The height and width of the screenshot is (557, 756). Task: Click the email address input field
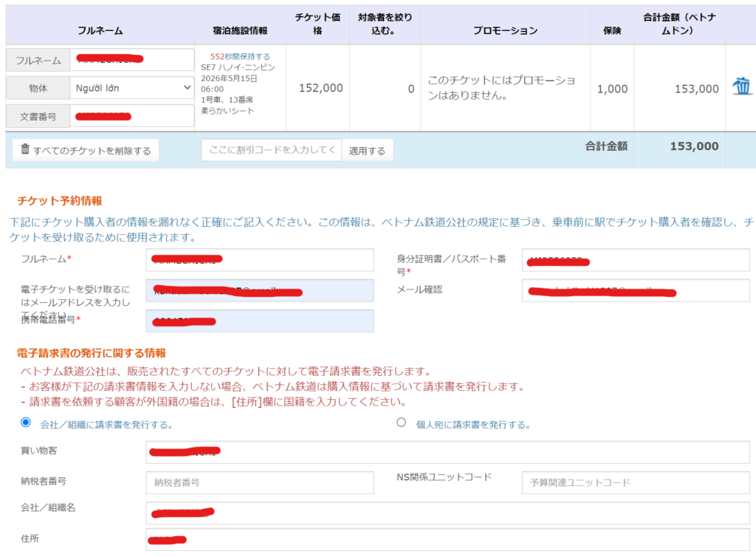259,290
